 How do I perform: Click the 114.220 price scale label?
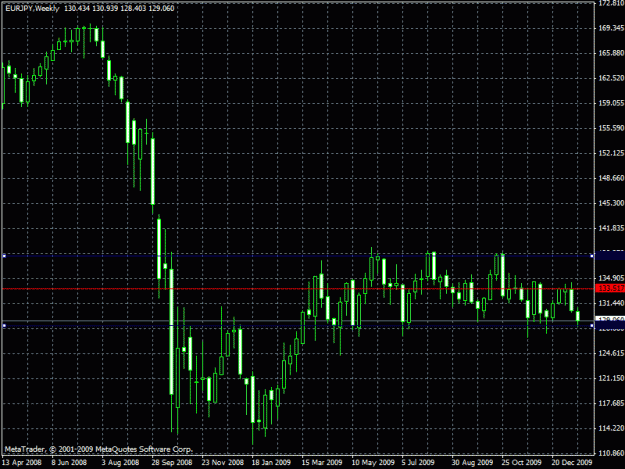pos(611,429)
